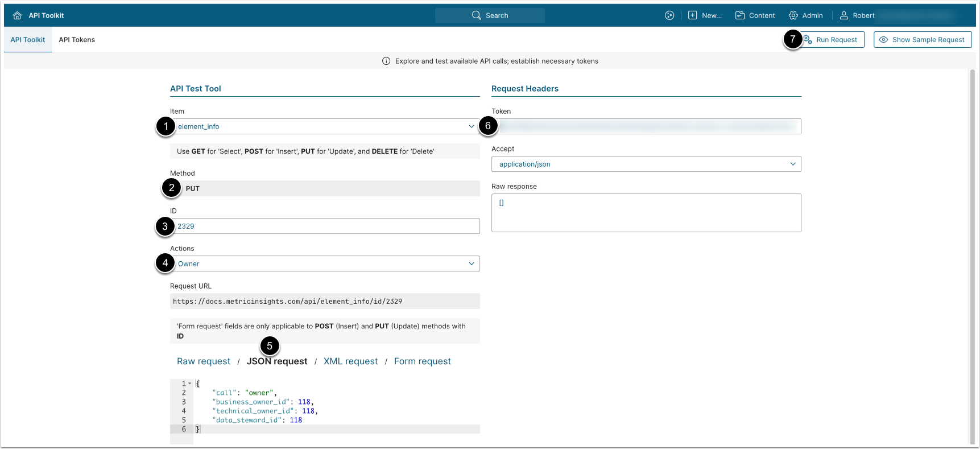Screen dimensions: 980x449
Task: Open the Actions dropdown set to Owner
Action: 471,263
